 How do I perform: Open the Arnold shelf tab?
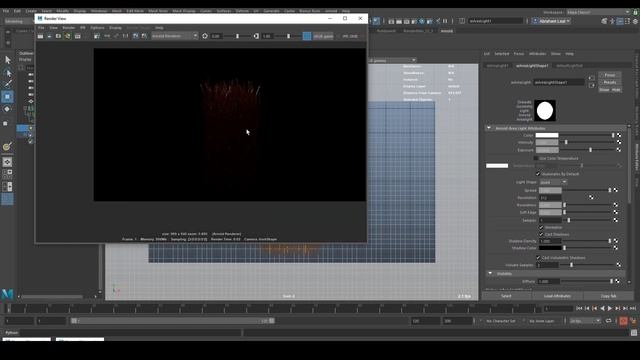click(x=447, y=31)
